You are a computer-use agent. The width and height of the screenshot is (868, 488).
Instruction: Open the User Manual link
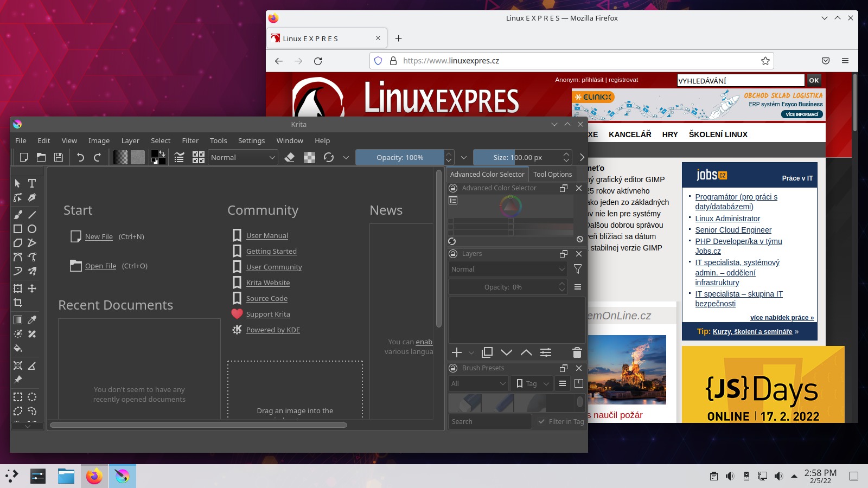[x=267, y=235]
